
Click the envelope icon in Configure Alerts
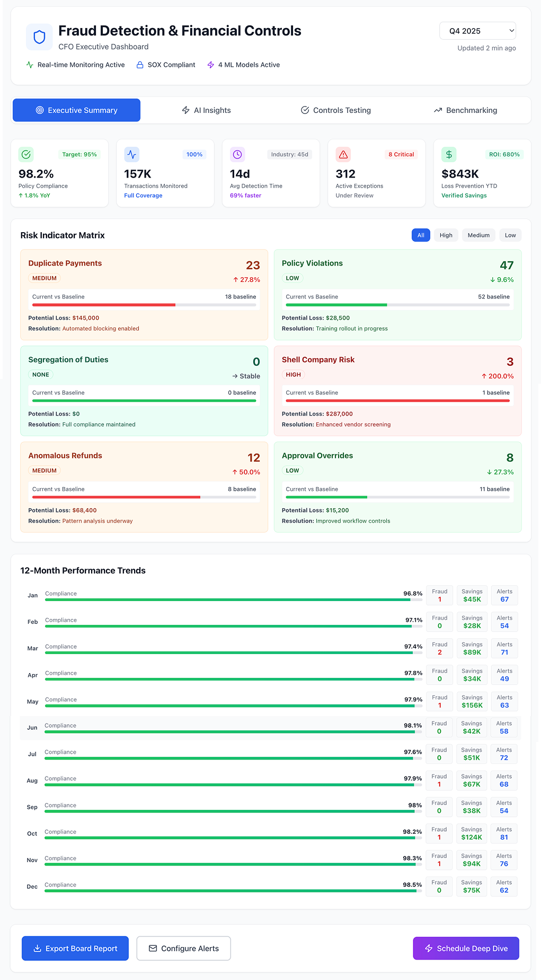[x=153, y=948]
